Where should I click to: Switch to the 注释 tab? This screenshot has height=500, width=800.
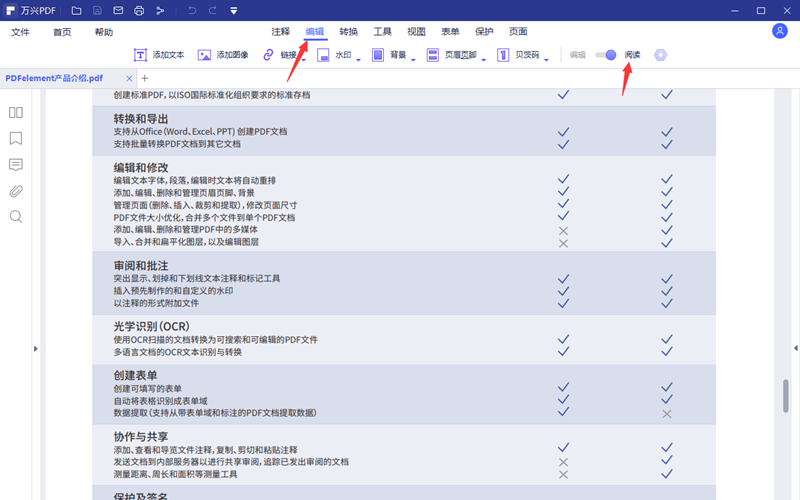[280, 32]
